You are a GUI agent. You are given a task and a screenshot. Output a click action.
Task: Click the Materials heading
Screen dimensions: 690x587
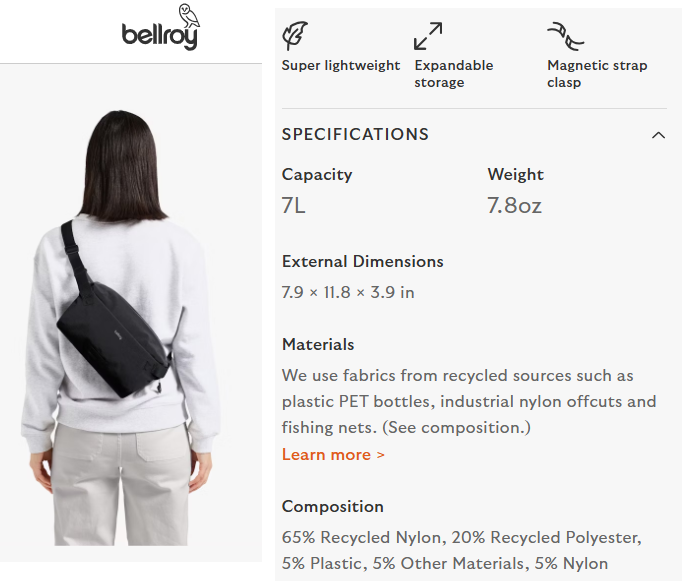pyautogui.click(x=318, y=344)
